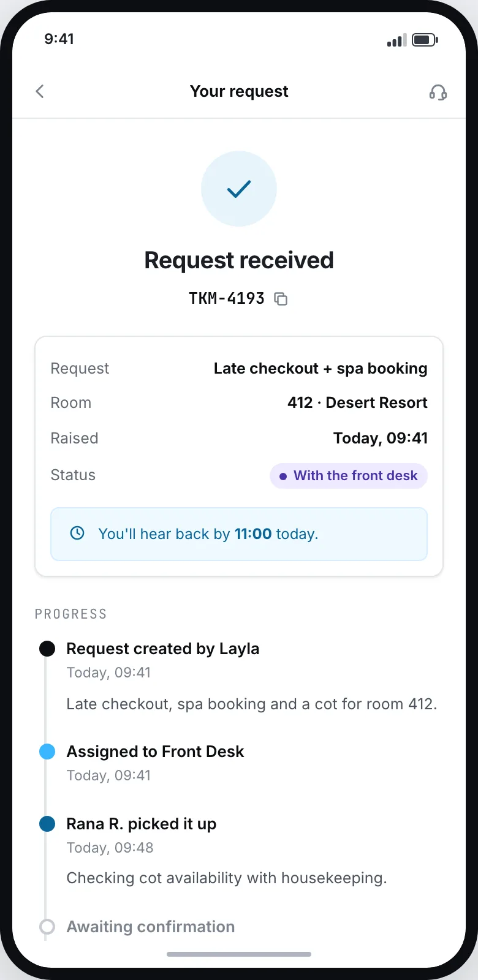Viewport: 478px width, 980px height.
Task: Tap the 'Late checkout + spa booking' value
Action: pos(321,369)
